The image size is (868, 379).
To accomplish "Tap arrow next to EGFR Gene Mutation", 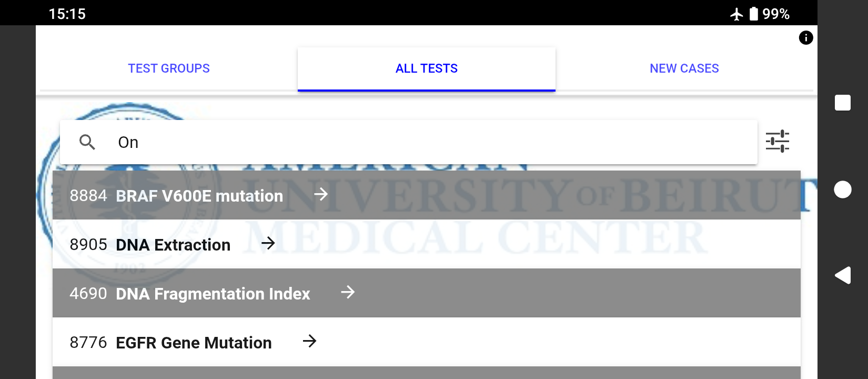I will tap(310, 341).
